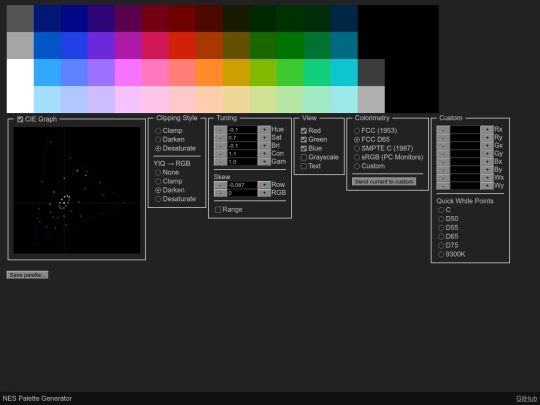
Task: Uncheck the Blue view channel
Action: 304,148
